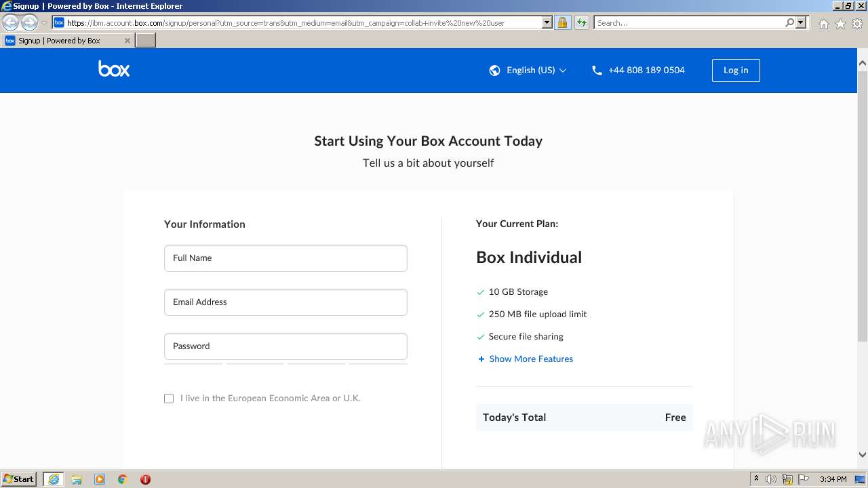
Task: Open a new blank tab
Action: (146, 41)
